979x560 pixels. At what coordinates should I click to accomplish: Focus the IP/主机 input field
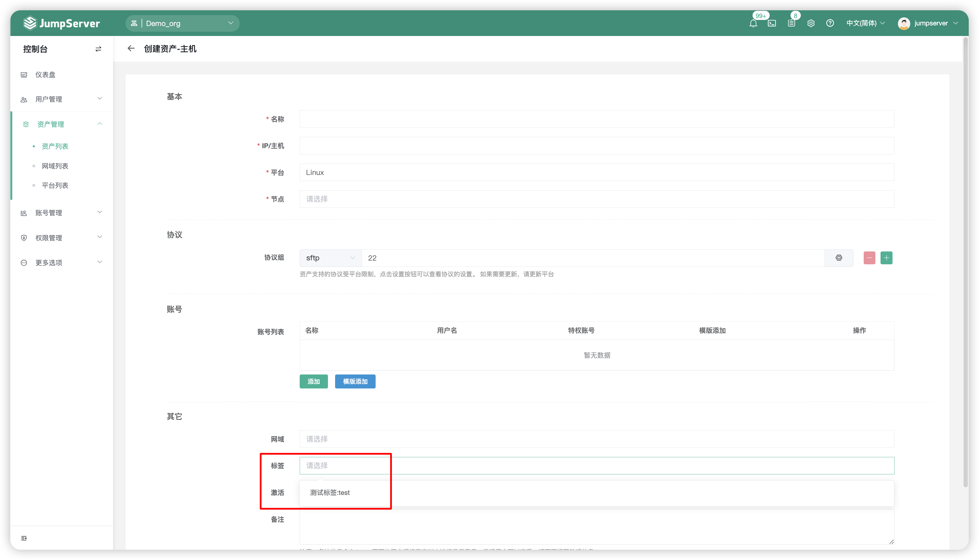click(597, 146)
